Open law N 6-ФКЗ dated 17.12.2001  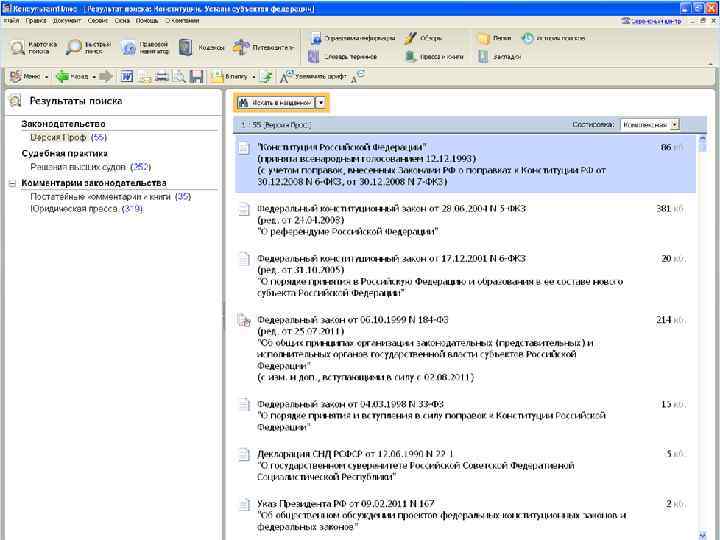[465, 276]
